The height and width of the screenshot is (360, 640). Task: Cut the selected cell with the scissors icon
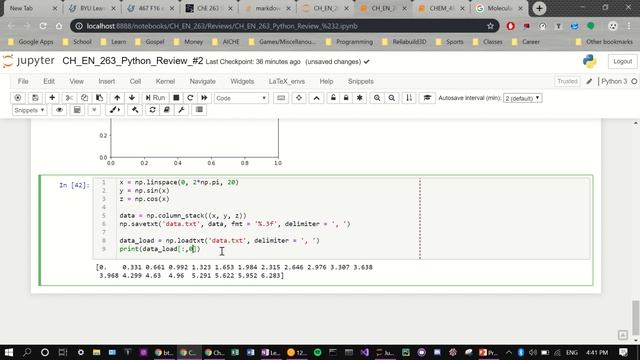pos(69,98)
